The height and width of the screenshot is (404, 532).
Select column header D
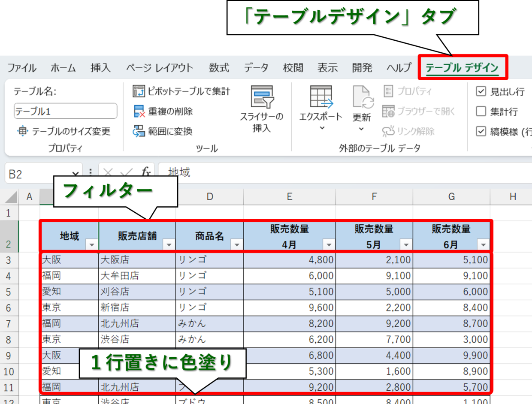click(x=210, y=197)
